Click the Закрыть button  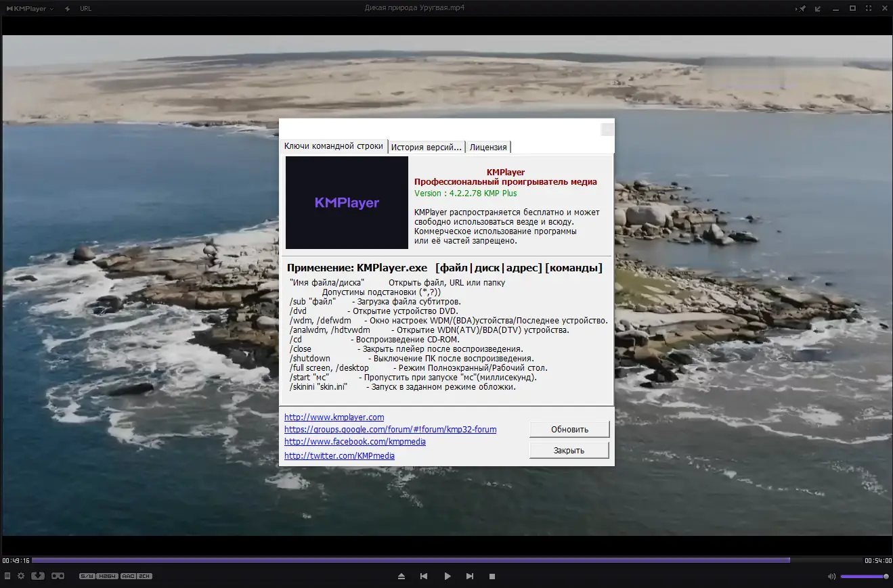(x=569, y=451)
